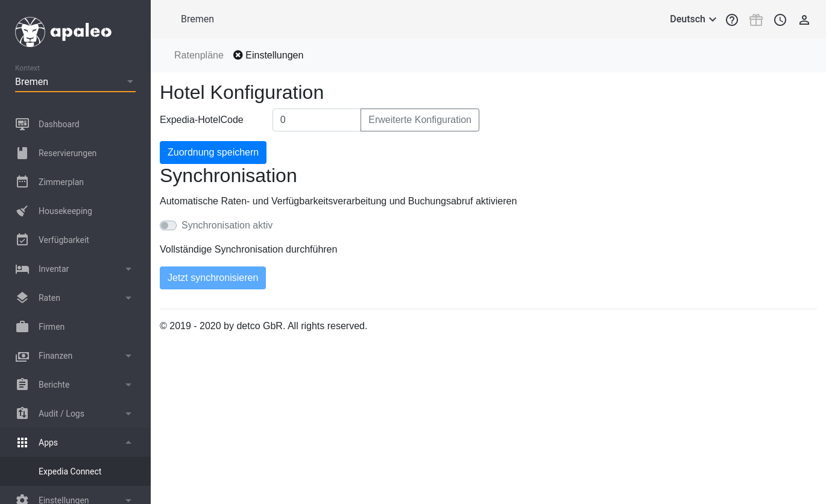Click the help question mark icon
826x504 pixels.
point(732,20)
